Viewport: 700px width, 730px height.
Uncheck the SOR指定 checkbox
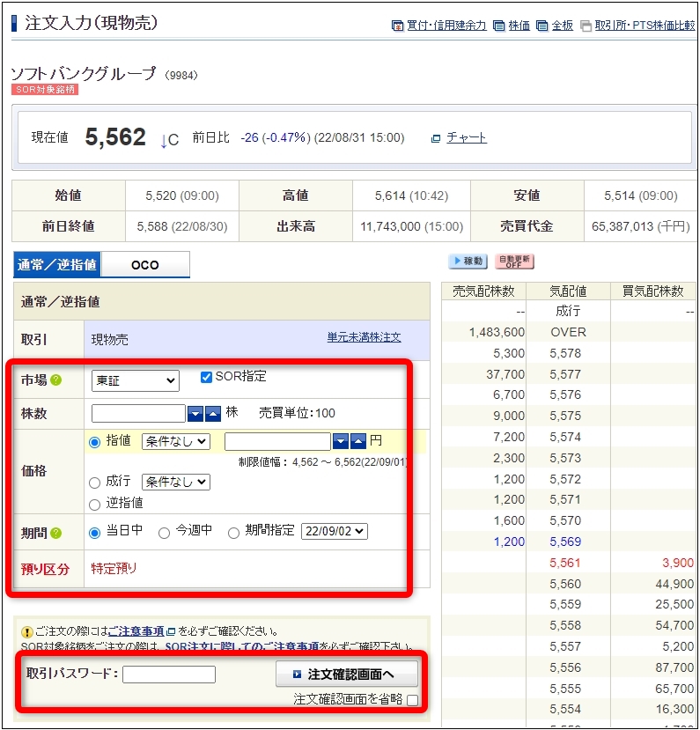pyautogui.click(x=206, y=377)
